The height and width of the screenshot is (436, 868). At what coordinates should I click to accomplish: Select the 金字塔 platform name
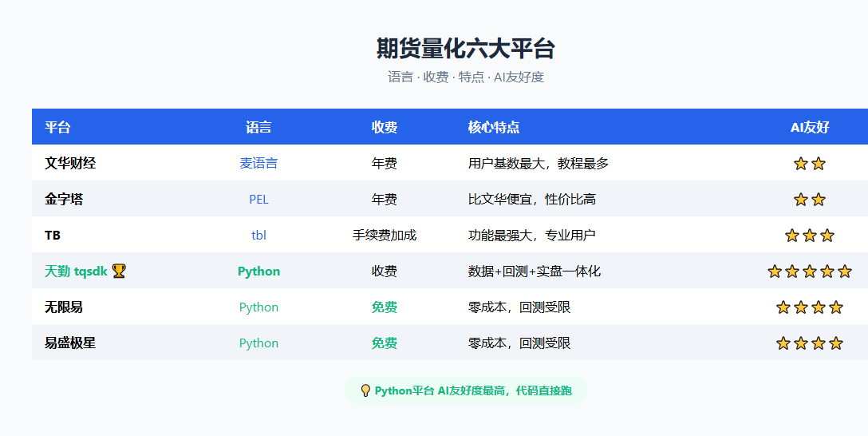tap(64, 199)
